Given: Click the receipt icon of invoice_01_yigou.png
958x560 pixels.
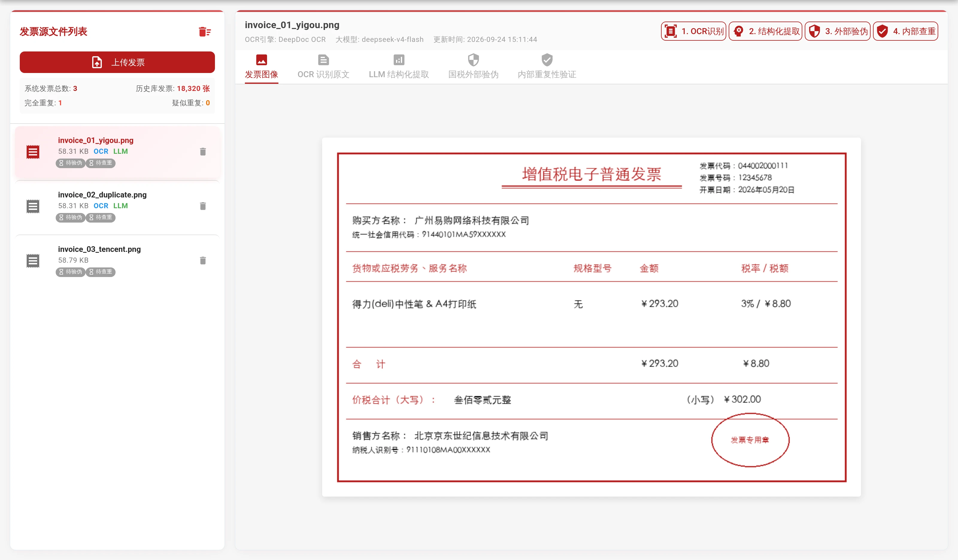Looking at the screenshot, I should [33, 152].
